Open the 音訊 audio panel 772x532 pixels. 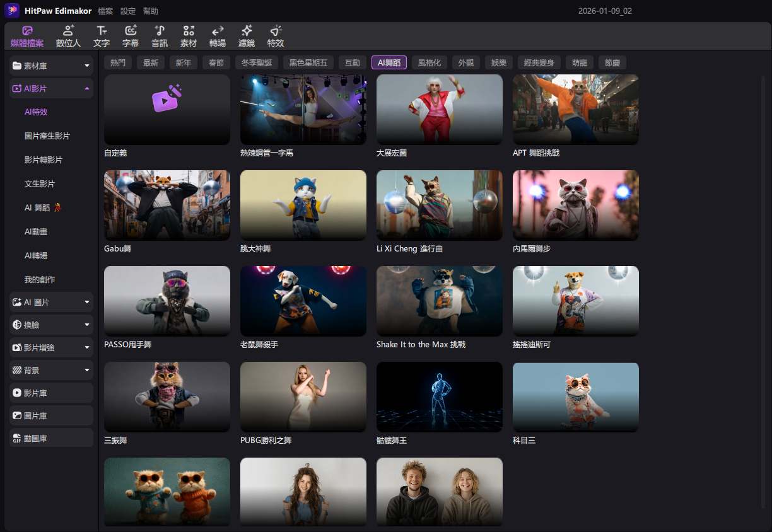click(160, 37)
